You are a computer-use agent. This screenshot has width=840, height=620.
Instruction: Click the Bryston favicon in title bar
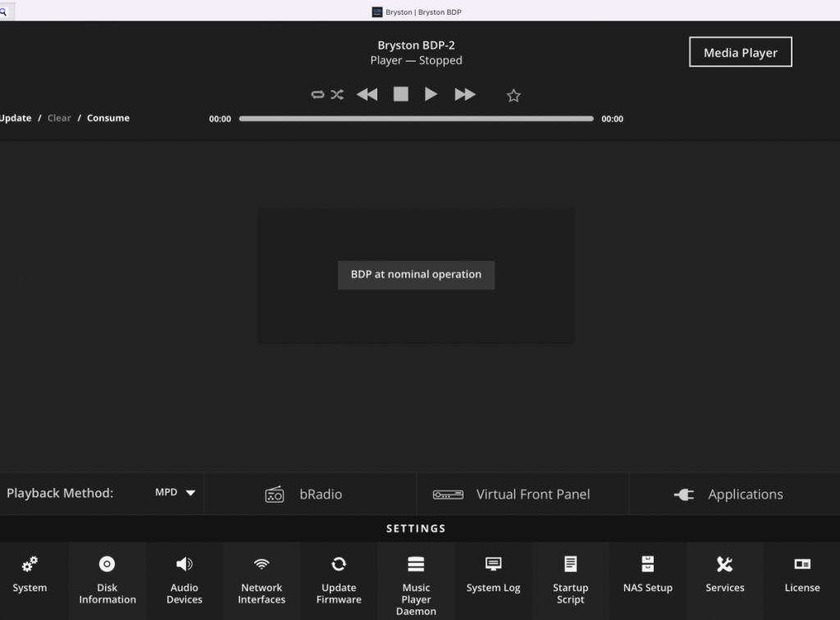pyautogui.click(x=377, y=11)
